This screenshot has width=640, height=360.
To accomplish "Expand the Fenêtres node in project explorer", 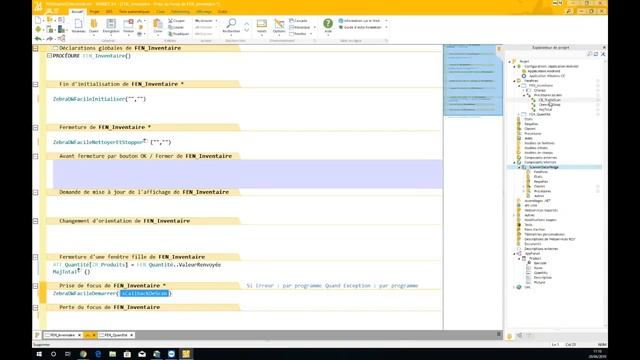I will 514,81.
